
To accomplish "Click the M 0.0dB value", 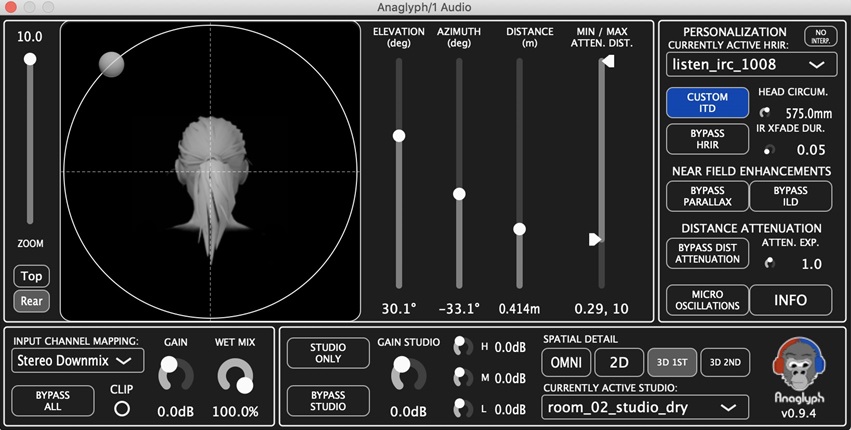I will point(510,378).
